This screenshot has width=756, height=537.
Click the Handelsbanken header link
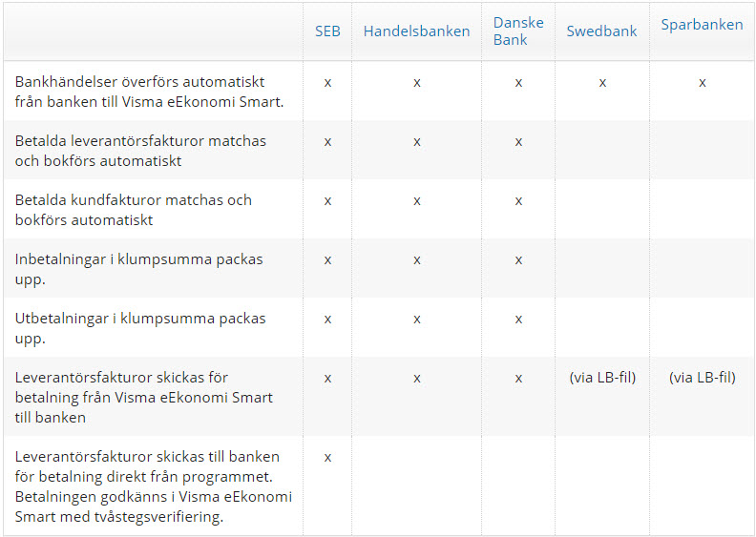416,31
